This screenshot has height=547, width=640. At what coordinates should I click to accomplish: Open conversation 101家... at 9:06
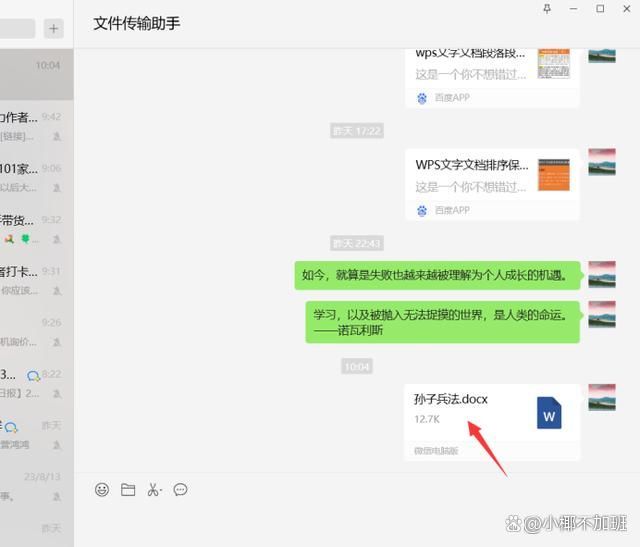click(37, 178)
